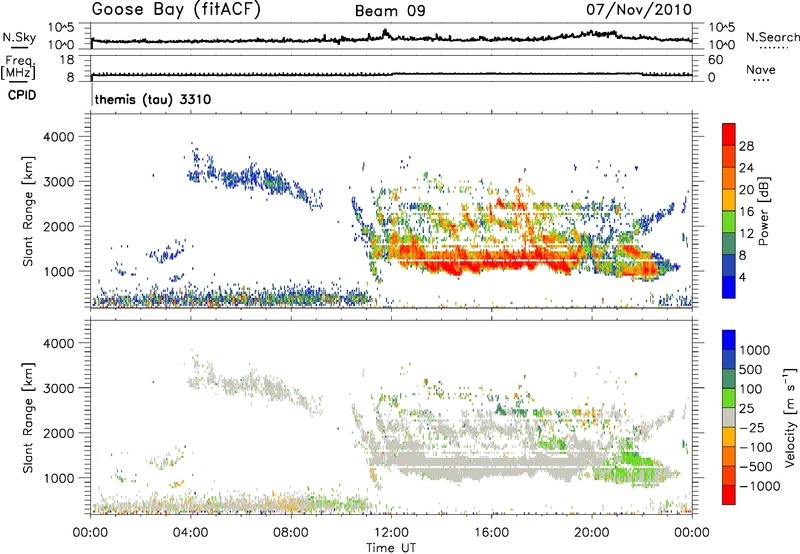Click the "3000" tick in the power panel
This screenshot has height=554, width=800.
pos(58,182)
